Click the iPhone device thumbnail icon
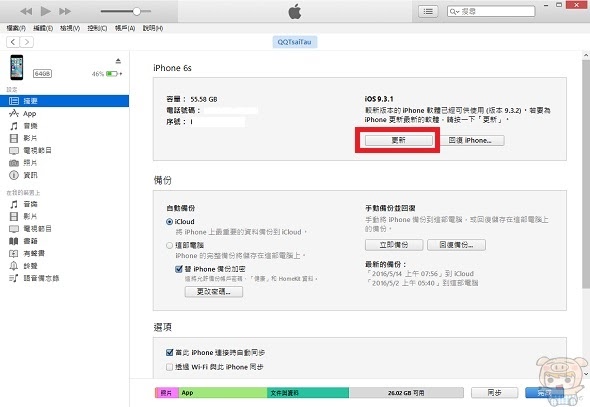The width and height of the screenshot is (590, 407). point(17,67)
